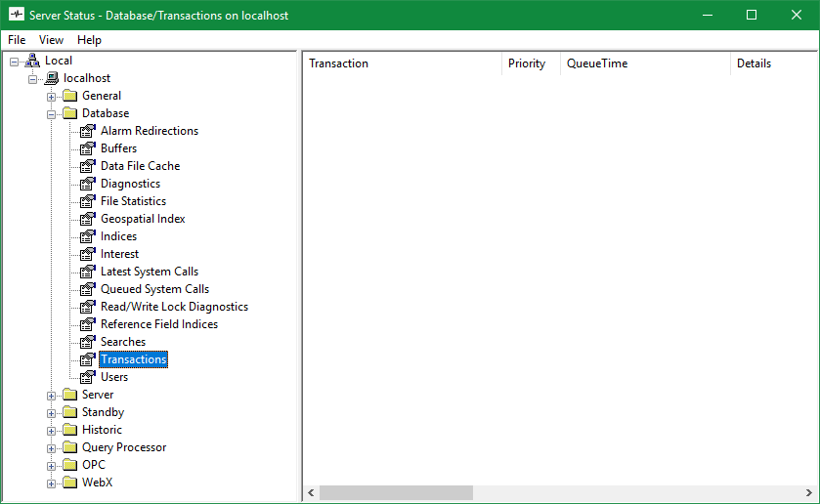Expand the Historic folder node

coord(51,430)
